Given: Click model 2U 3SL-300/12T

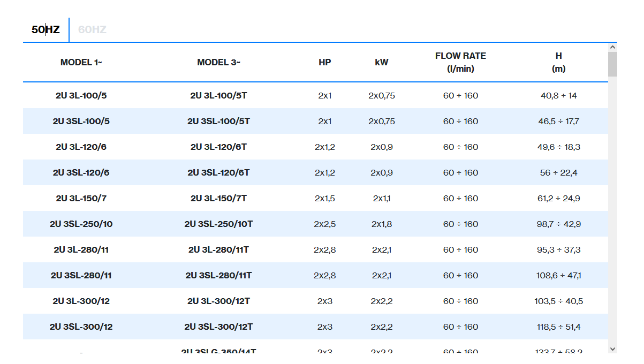Looking at the screenshot, I should click(218, 327).
